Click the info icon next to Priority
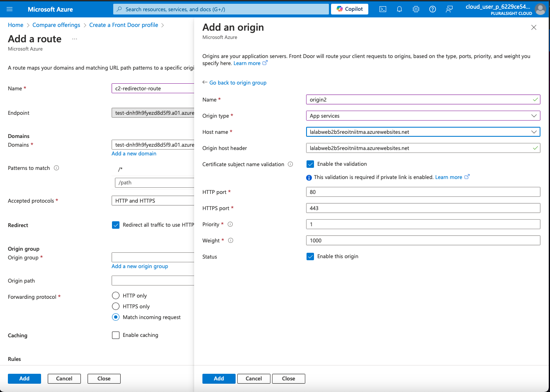 pyautogui.click(x=230, y=224)
